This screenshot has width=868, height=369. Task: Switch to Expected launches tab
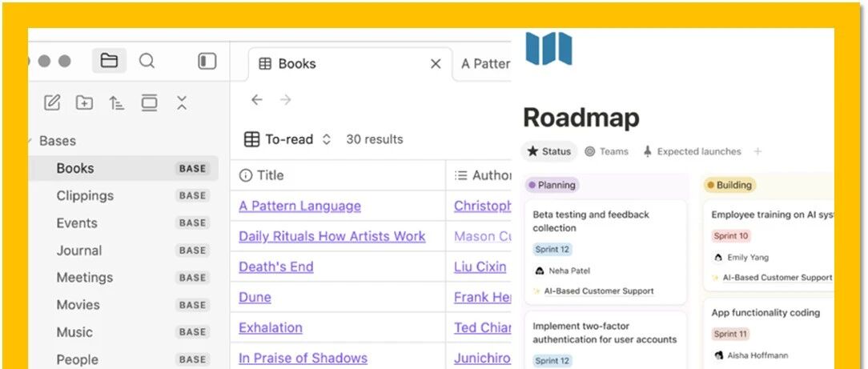click(691, 151)
